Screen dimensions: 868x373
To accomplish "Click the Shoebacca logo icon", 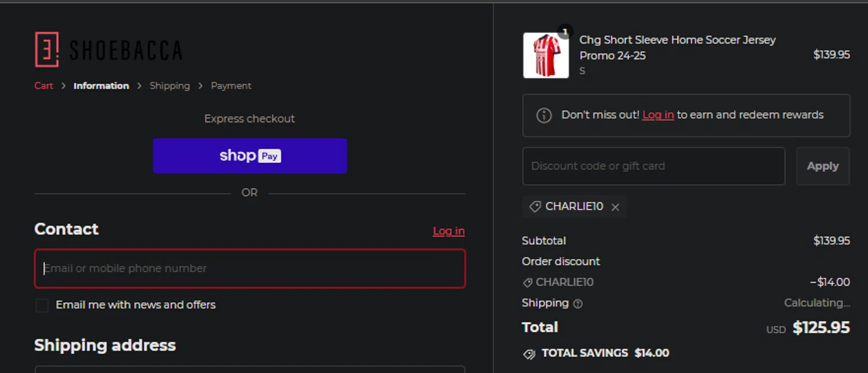I will [47, 50].
